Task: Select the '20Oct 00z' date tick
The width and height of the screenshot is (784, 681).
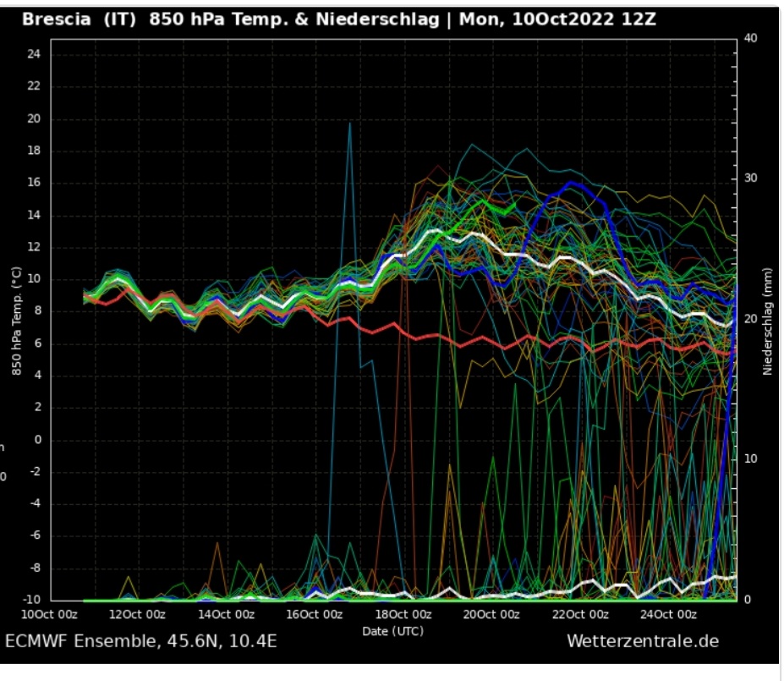Action: point(491,614)
